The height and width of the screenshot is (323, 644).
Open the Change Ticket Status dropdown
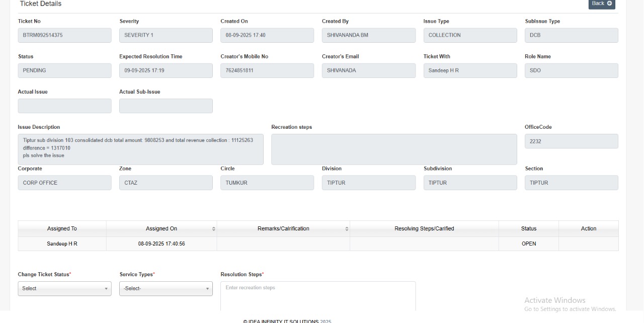[64, 288]
